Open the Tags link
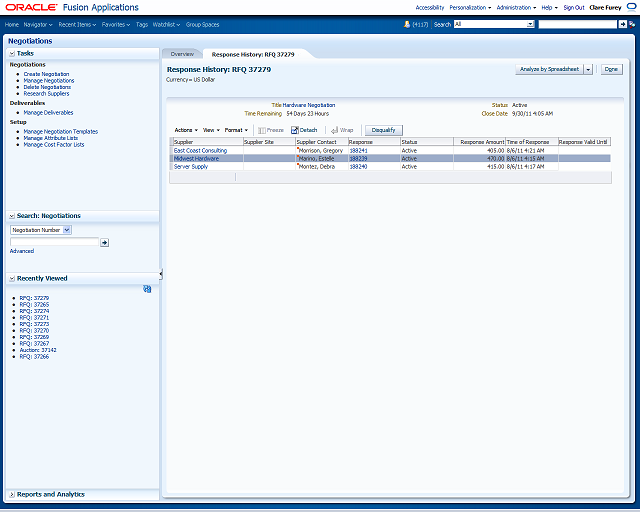The image size is (640, 512). [142, 24]
